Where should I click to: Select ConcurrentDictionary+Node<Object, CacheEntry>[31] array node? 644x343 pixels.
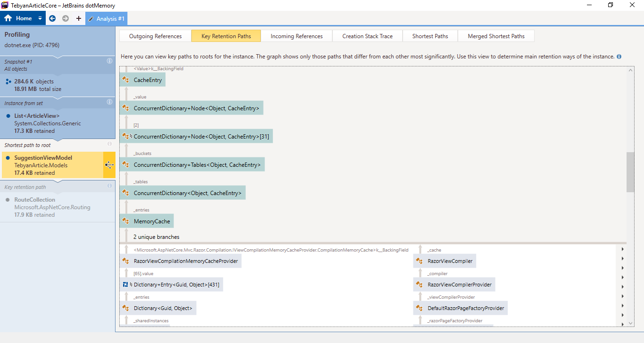pos(196,137)
